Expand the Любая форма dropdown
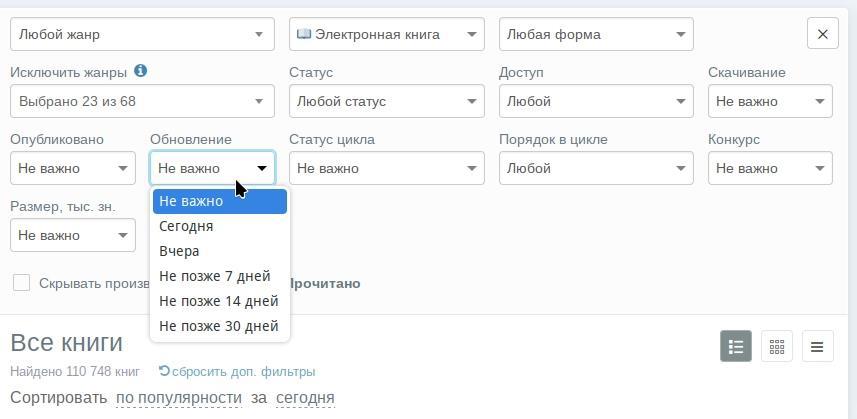 click(x=596, y=34)
